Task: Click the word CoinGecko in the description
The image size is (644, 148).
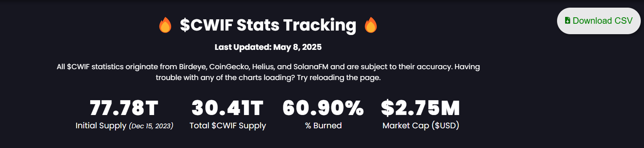Action: click(229, 67)
